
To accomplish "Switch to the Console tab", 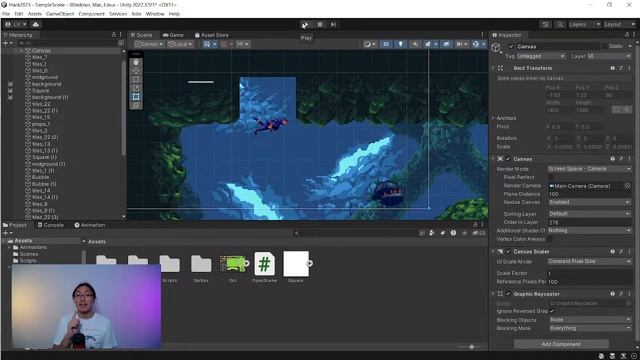I will (x=51, y=225).
